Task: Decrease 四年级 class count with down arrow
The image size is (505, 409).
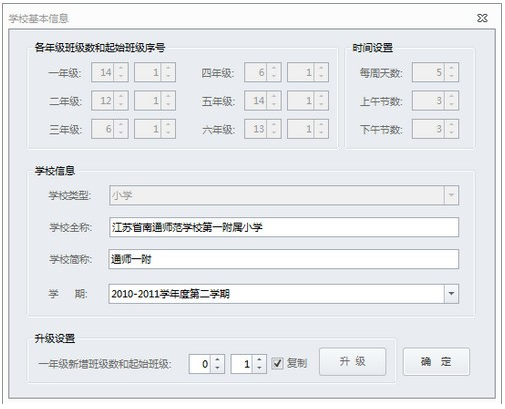Action: point(274,77)
